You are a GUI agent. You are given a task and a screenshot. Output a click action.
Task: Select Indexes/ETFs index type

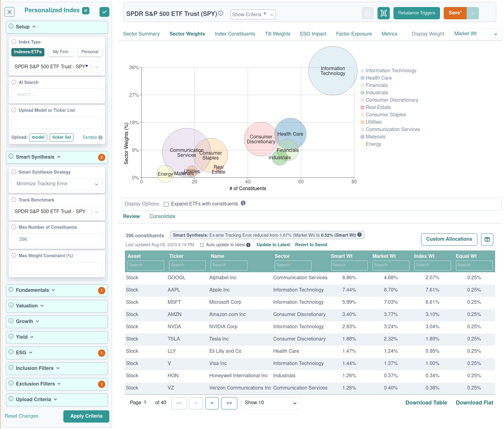click(x=28, y=52)
